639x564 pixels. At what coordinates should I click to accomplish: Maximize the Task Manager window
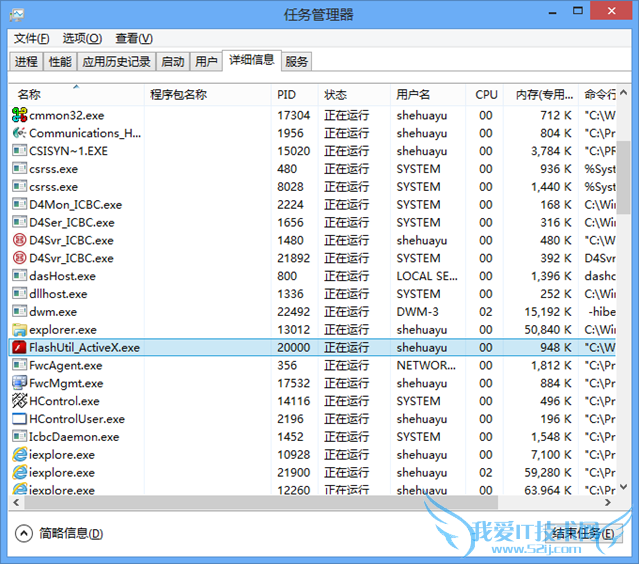(x=578, y=11)
